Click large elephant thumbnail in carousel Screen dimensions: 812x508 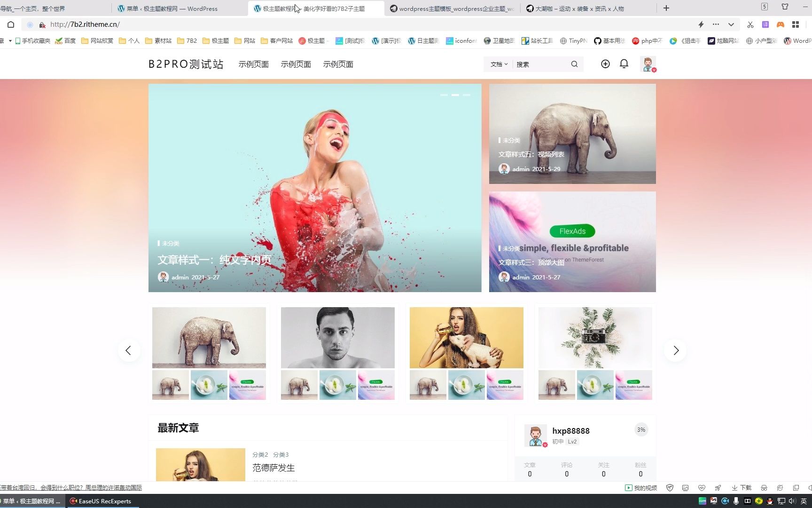209,338
